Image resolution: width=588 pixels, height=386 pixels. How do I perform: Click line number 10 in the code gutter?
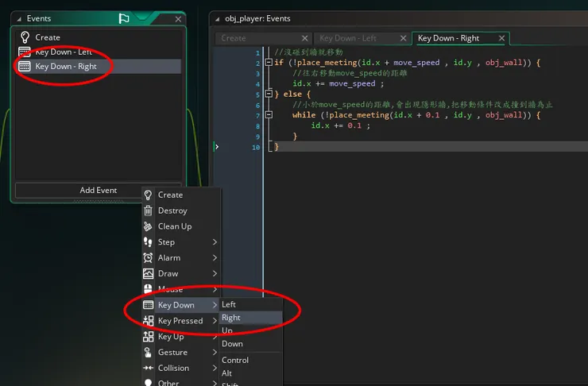point(256,147)
